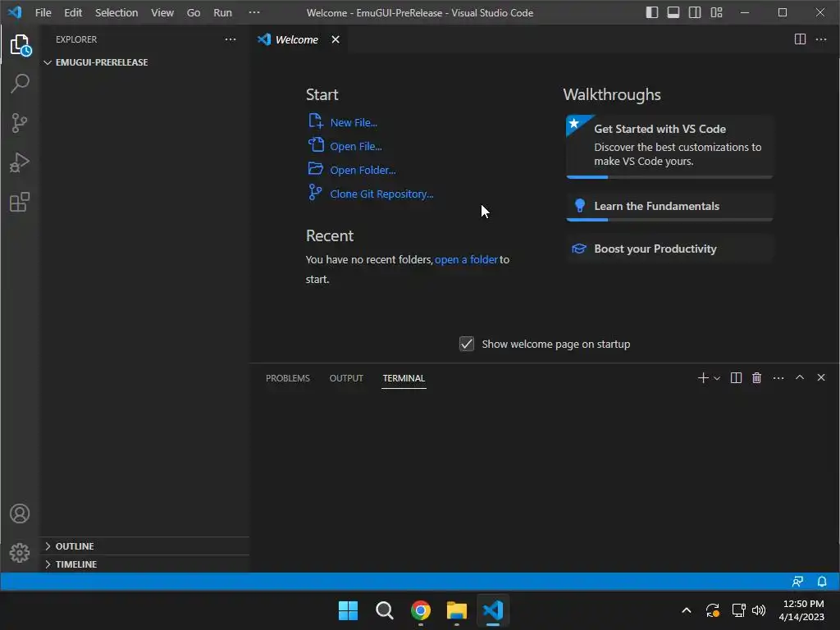Viewport: 840px width, 630px height.
Task: Click the Open Folder... link
Action: [363, 170]
